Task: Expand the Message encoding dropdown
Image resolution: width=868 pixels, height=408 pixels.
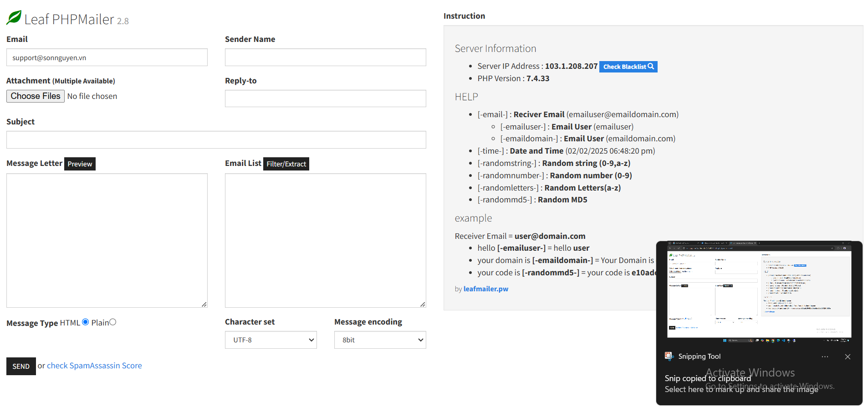Action: point(380,340)
